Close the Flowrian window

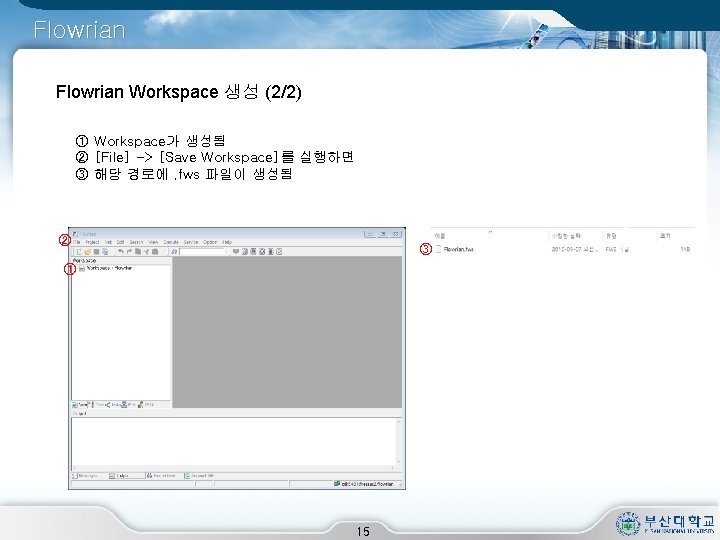point(395,234)
